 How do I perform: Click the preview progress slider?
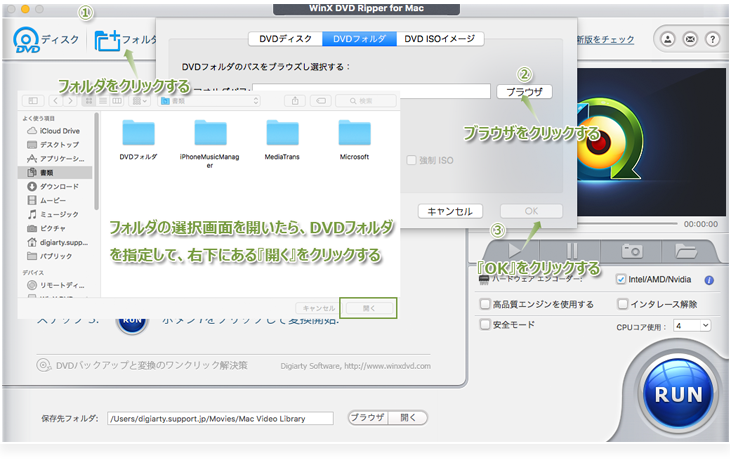pos(626,224)
